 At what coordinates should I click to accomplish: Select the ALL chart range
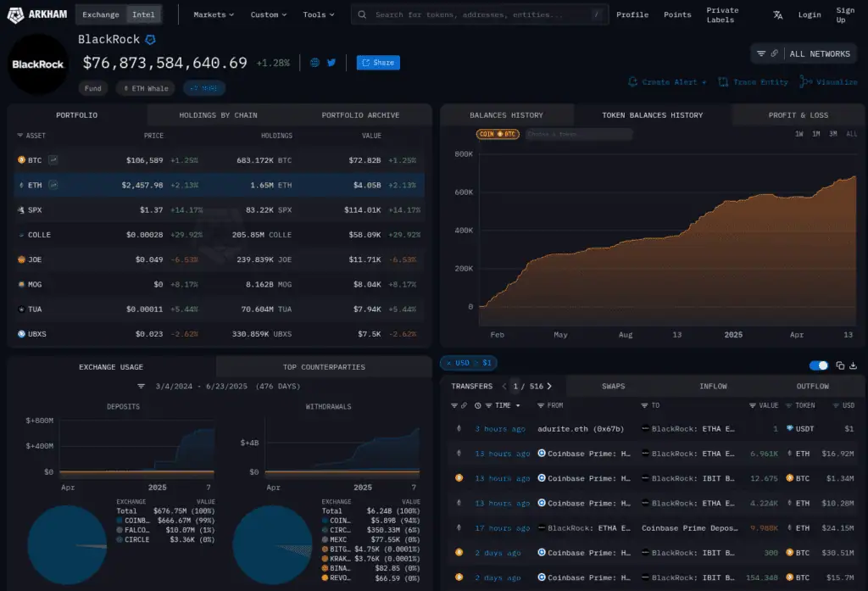tap(851, 134)
